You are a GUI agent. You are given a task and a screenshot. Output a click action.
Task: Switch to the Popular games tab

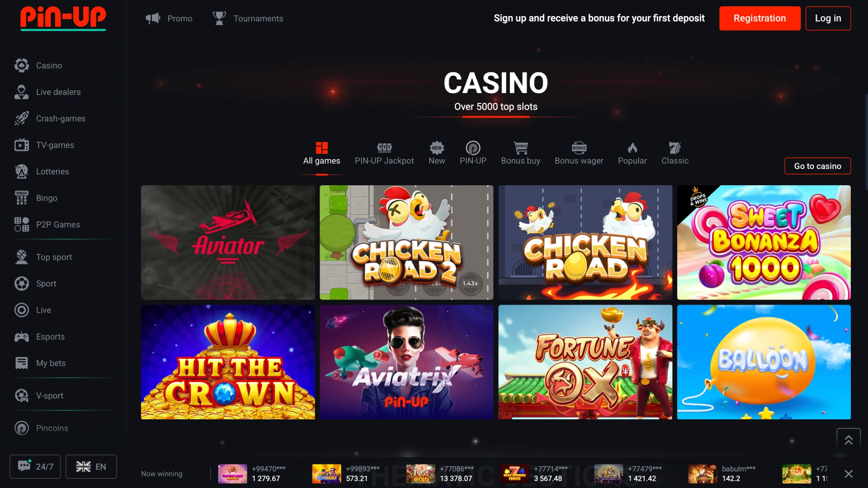[x=632, y=154]
